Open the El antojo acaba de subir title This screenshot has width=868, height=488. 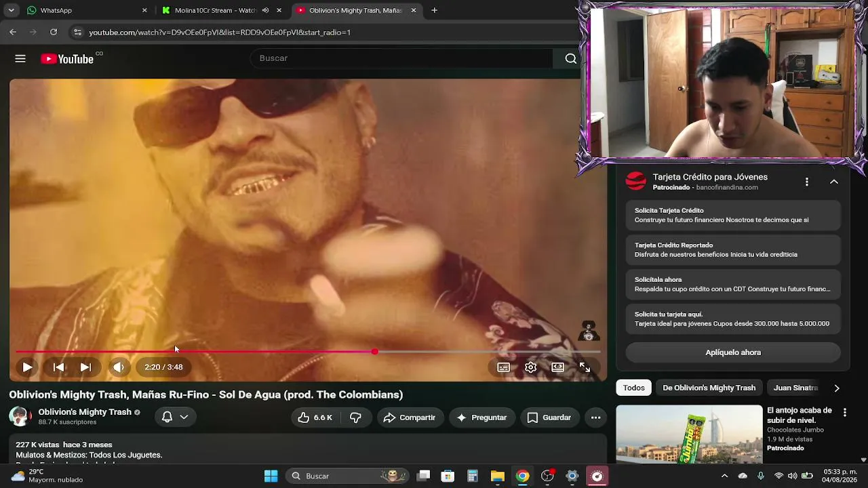800,415
